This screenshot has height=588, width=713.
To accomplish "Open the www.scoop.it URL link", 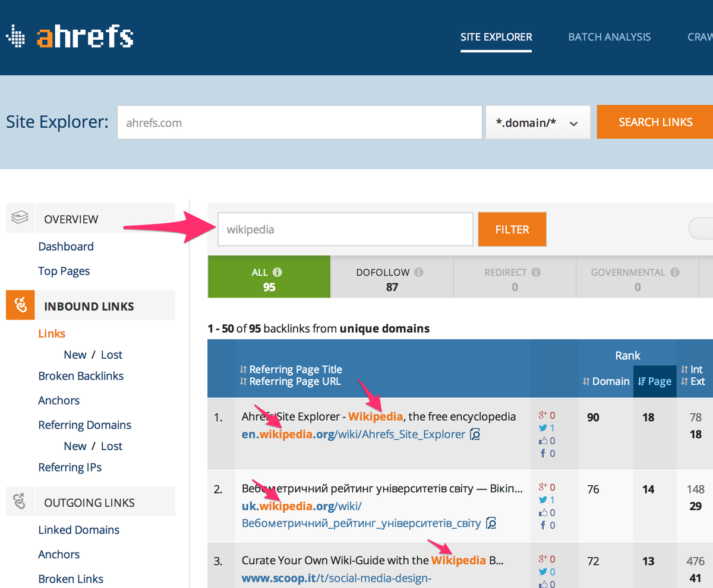I will [336, 578].
